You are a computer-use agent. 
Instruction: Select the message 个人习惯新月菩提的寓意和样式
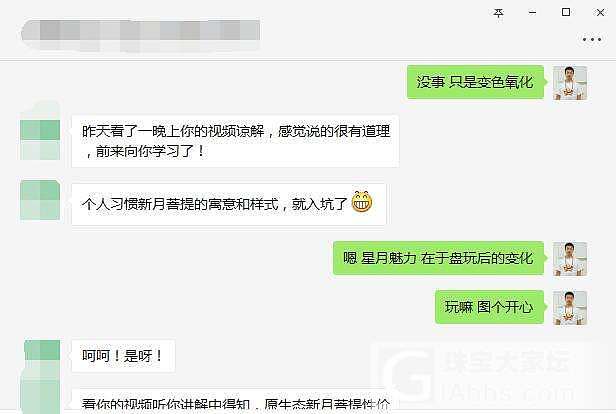click(229, 204)
